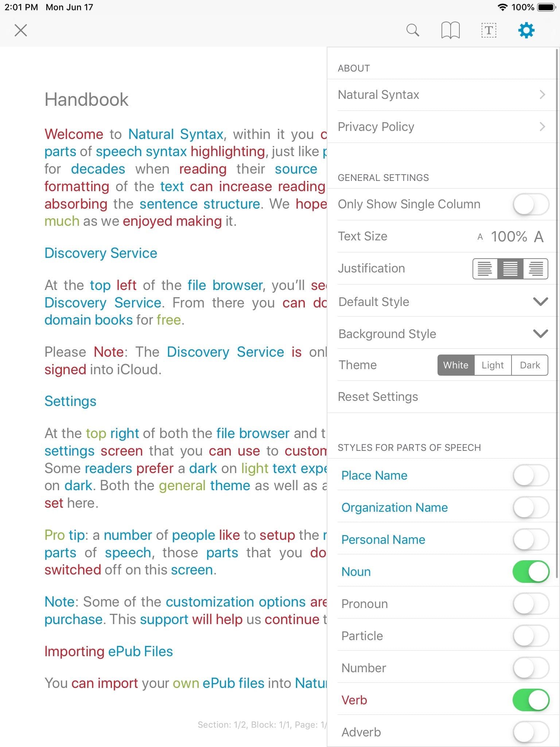The width and height of the screenshot is (560, 747).
Task: Select full justification icon
Action: [510, 269]
